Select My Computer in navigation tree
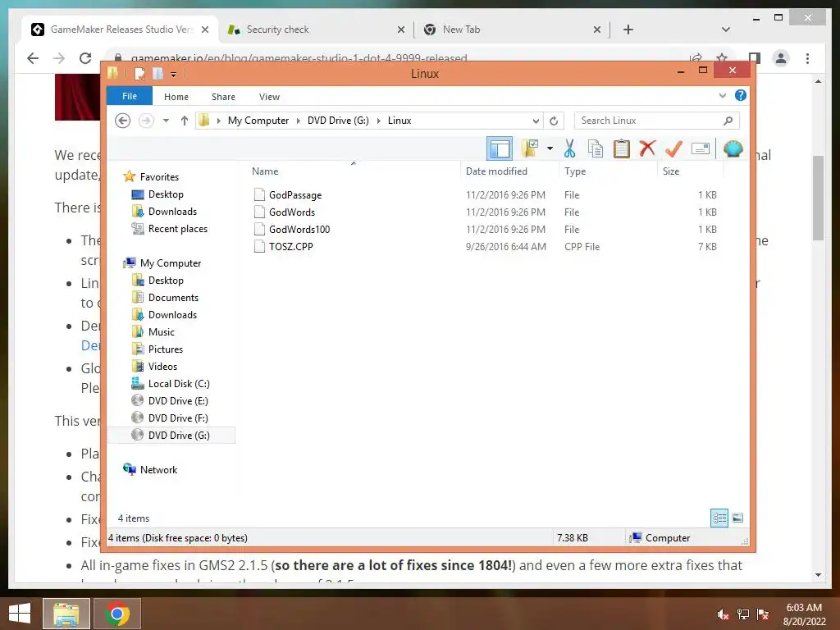The height and width of the screenshot is (630, 840). (171, 263)
